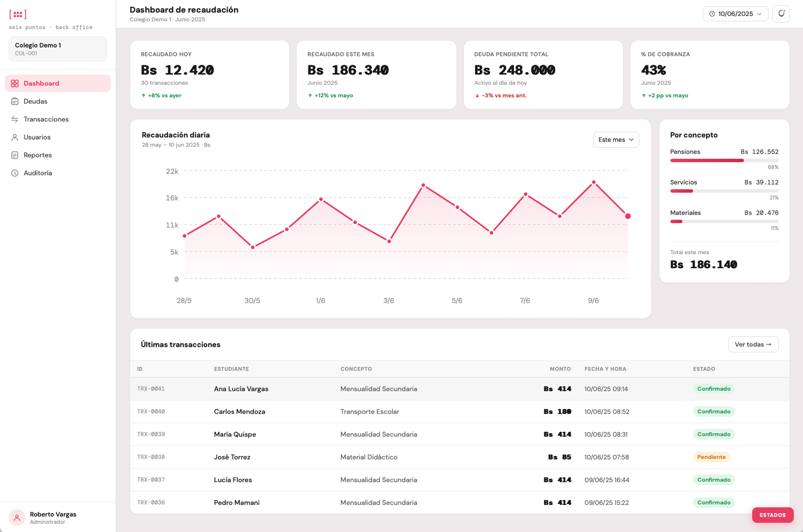Click the Servicios progress bar
803x532 pixels.
pos(724,191)
